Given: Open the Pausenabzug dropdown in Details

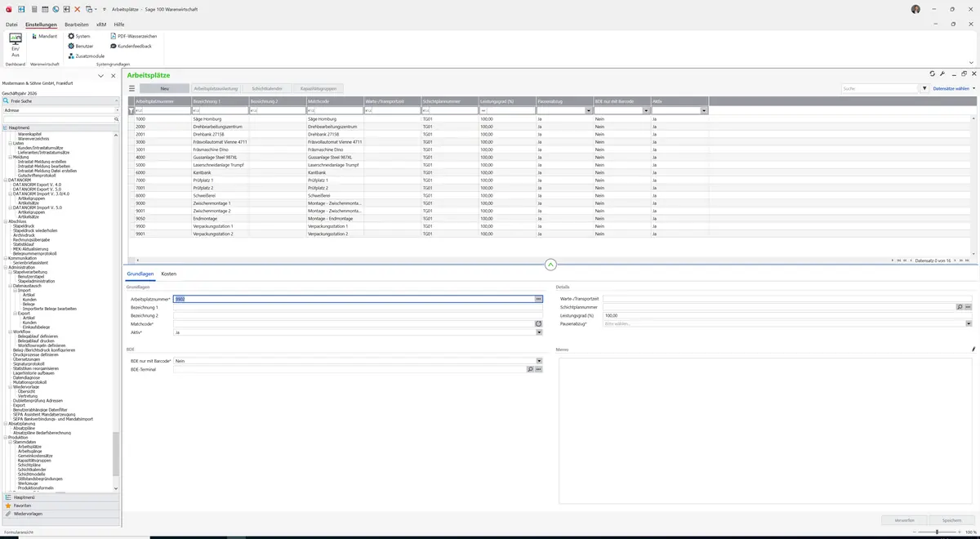Looking at the screenshot, I should point(969,323).
